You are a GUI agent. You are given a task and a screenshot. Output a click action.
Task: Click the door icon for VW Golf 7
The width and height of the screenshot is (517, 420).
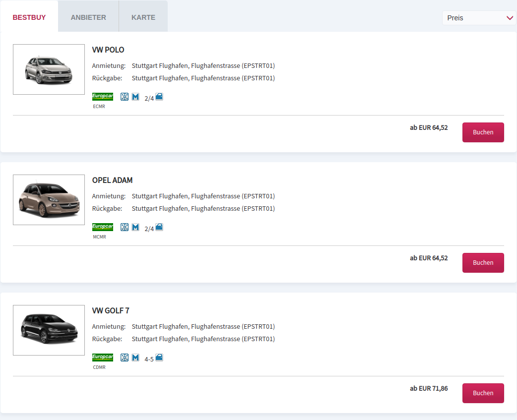click(159, 358)
